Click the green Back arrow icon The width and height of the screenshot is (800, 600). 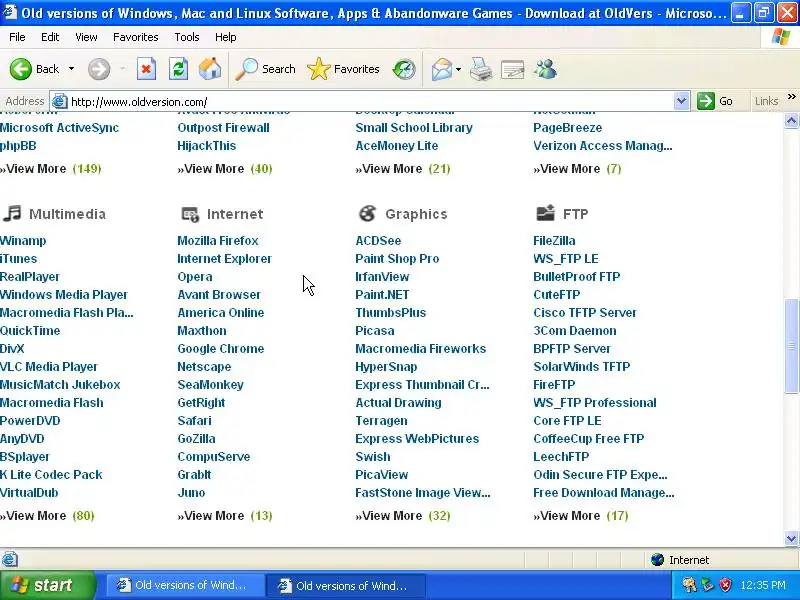click(x=20, y=69)
